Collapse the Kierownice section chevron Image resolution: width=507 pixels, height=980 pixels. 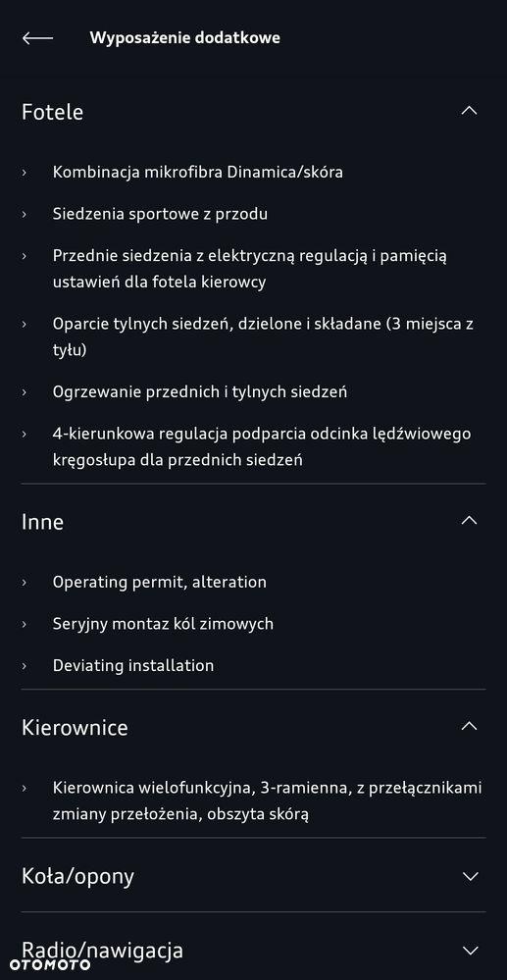(469, 726)
